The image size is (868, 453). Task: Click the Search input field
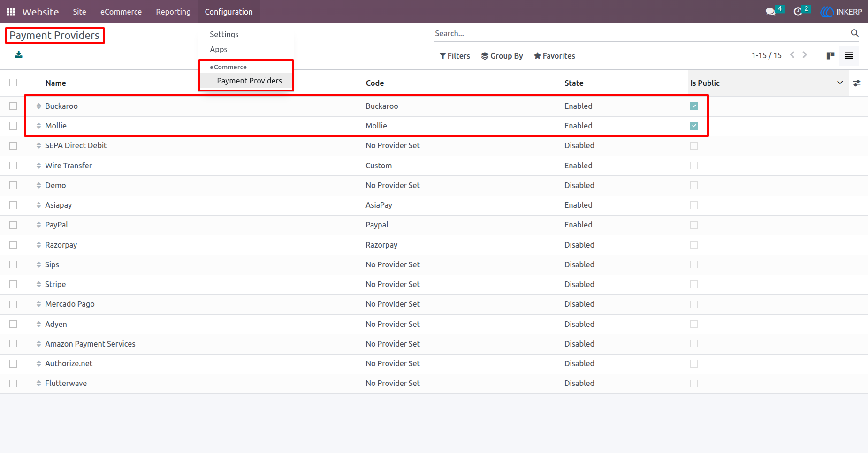point(640,33)
